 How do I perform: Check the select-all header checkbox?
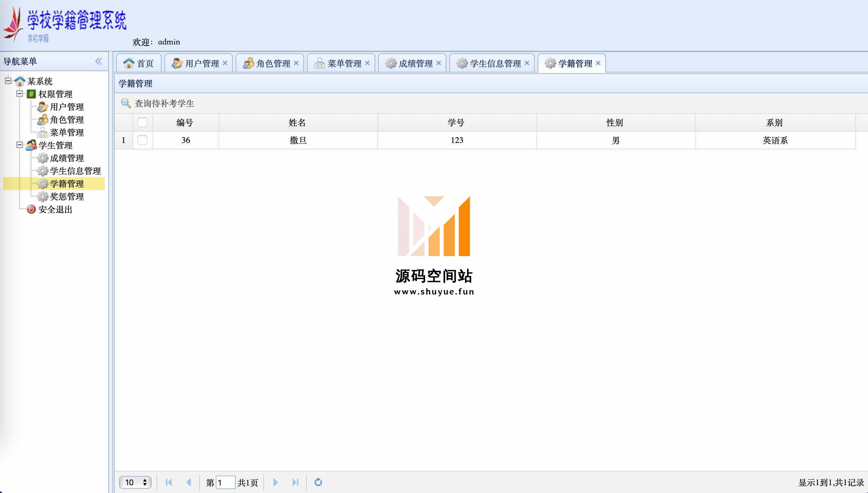pos(142,122)
